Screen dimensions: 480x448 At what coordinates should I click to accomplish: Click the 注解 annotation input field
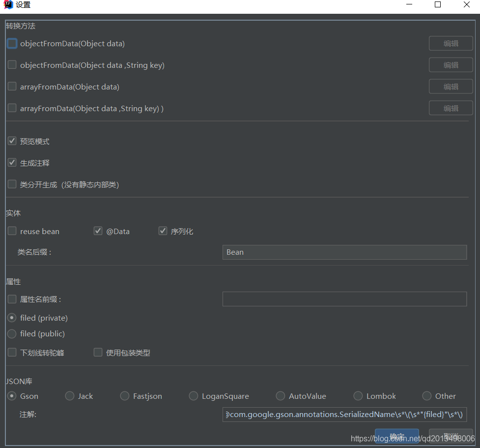pos(345,415)
